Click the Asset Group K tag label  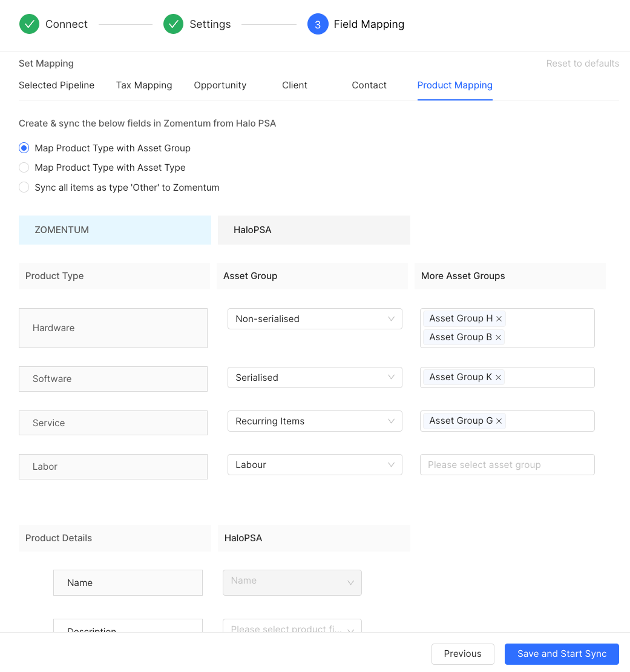[x=461, y=377]
